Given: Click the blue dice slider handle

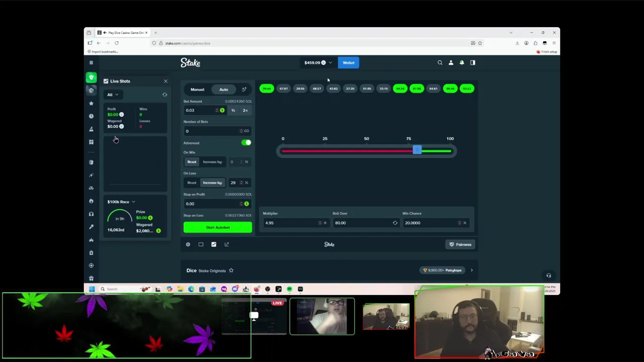Looking at the screenshot, I should 417,150.
